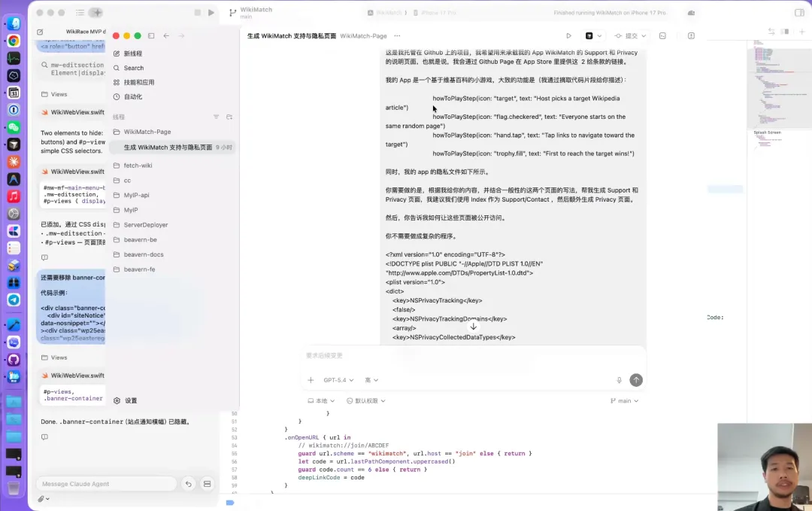The width and height of the screenshot is (812, 511).
Task: Open the diff panel icon in thread header
Action: click(x=692, y=36)
